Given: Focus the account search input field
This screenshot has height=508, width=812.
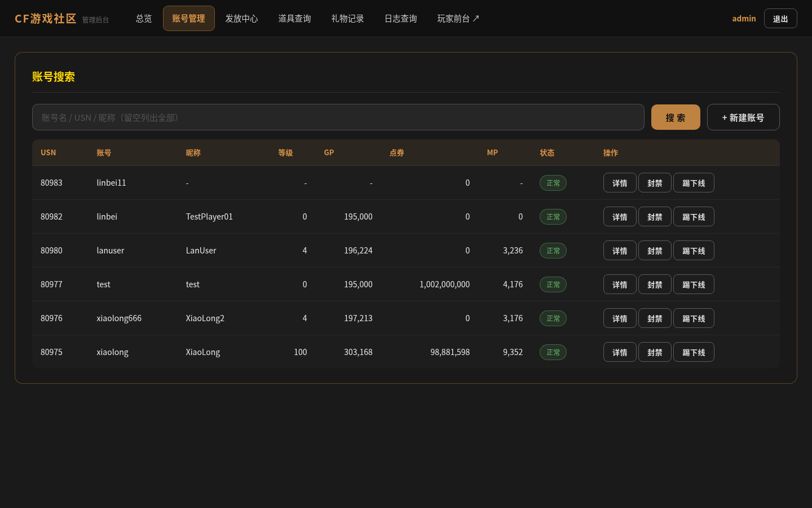Looking at the screenshot, I should (x=338, y=117).
